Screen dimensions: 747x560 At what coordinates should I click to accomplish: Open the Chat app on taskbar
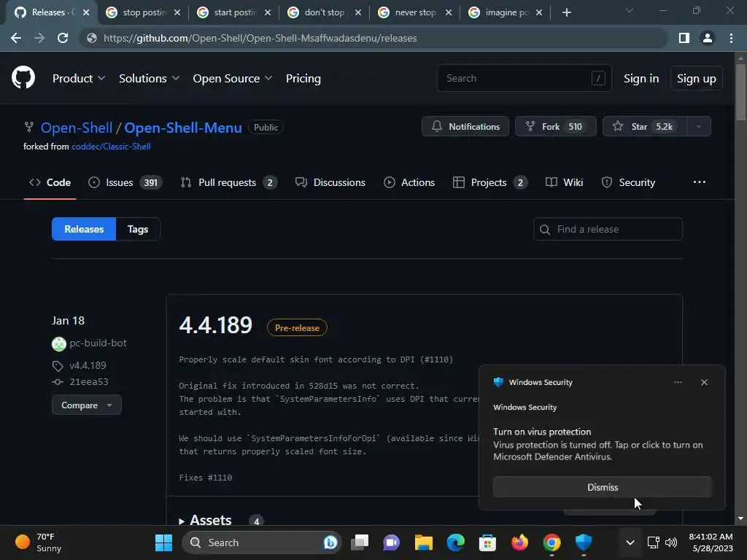click(392, 542)
